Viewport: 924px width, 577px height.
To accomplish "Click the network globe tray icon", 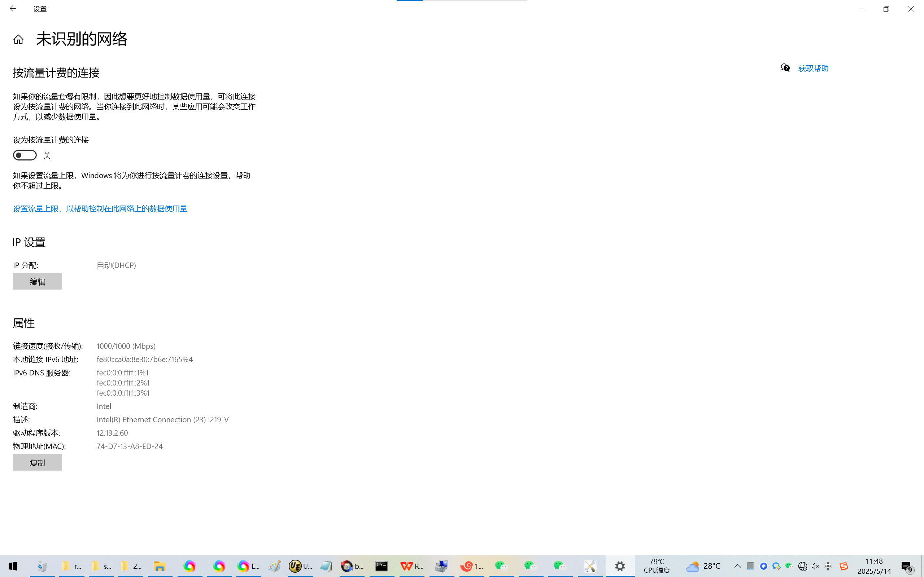I will point(802,566).
